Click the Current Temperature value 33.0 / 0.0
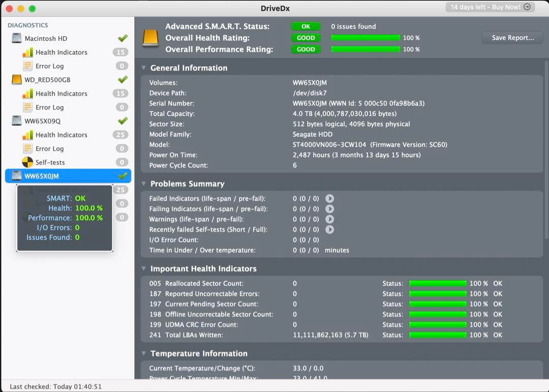This screenshot has width=549, height=392. (x=308, y=368)
